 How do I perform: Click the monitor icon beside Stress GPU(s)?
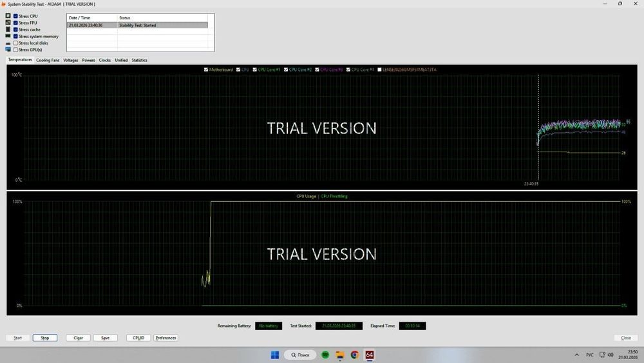click(x=8, y=50)
